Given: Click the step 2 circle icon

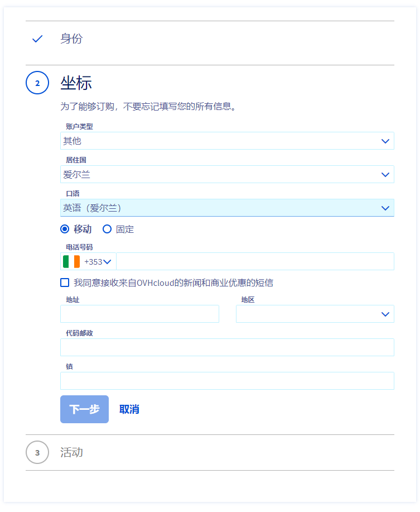Looking at the screenshot, I should point(37,83).
